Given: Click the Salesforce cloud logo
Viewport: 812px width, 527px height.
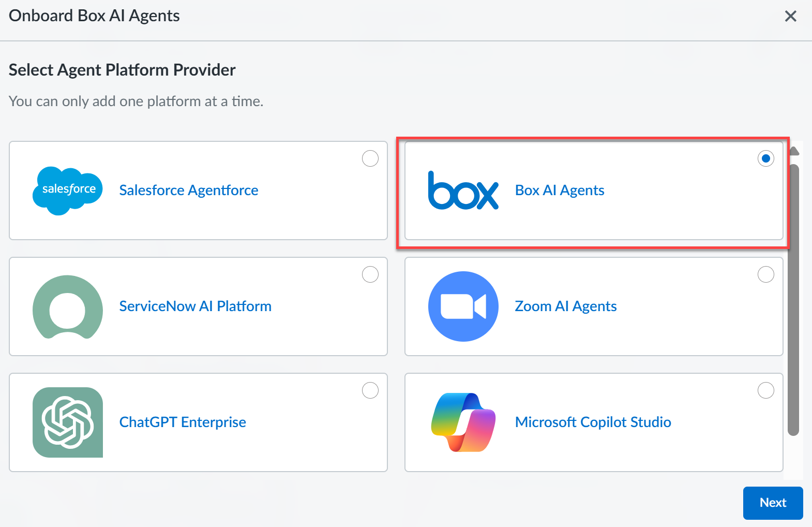Looking at the screenshot, I should coord(68,191).
